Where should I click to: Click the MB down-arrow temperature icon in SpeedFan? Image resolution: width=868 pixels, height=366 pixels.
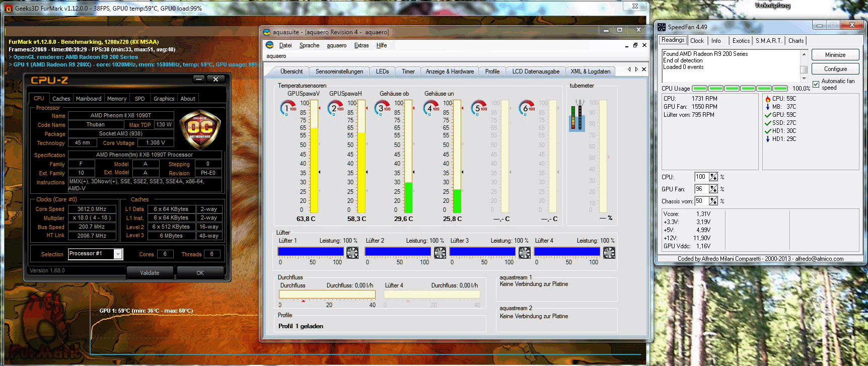click(x=768, y=107)
